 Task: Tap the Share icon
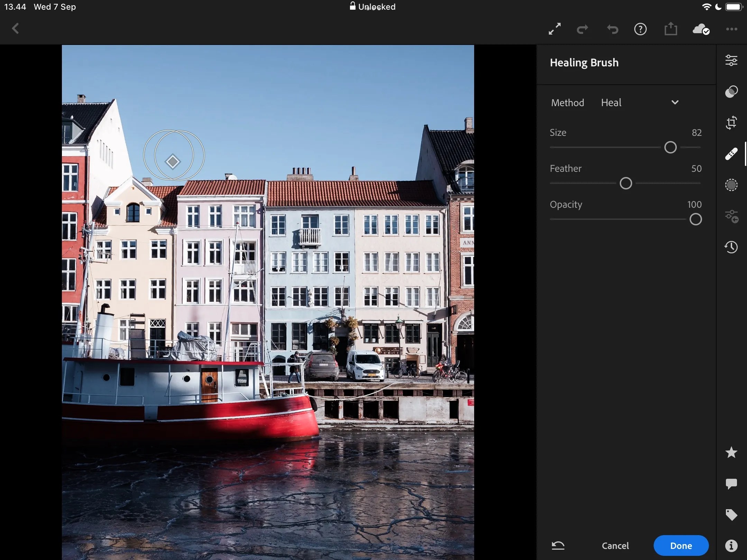(670, 29)
